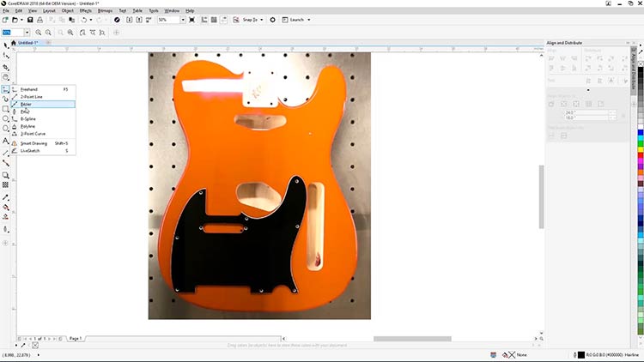Select the Connector tool
Image resolution: width=644 pixels, height=362 pixels.
tap(5, 163)
